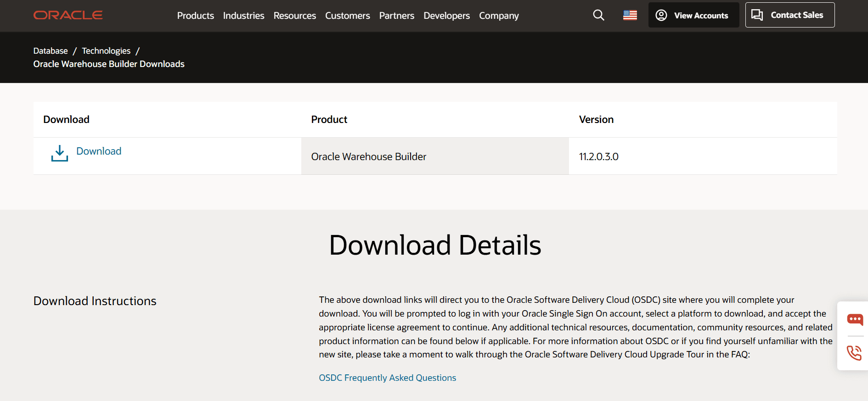Click the View Accounts button
This screenshot has height=401, width=868.
tap(693, 15)
